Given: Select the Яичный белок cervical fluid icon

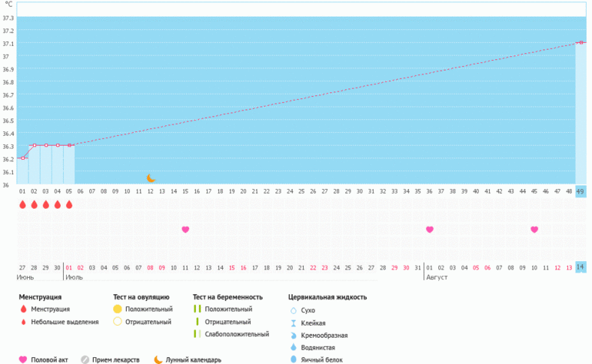Looking at the screenshot, I should coord(293,359).
